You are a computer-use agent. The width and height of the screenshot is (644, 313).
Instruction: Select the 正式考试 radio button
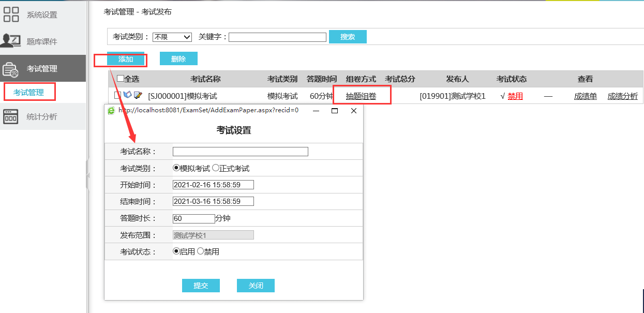pyautogui.click(x=216, y=168)
